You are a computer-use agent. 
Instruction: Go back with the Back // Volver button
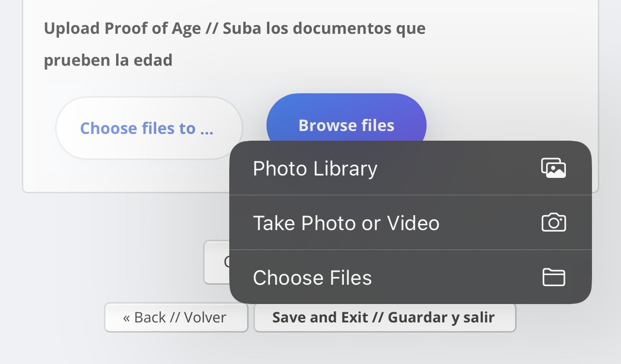click(176, 318)
